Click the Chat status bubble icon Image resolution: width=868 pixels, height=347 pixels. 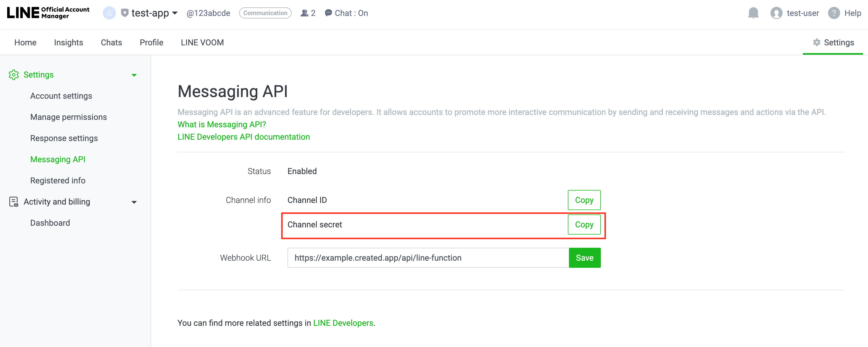(328, 13)
